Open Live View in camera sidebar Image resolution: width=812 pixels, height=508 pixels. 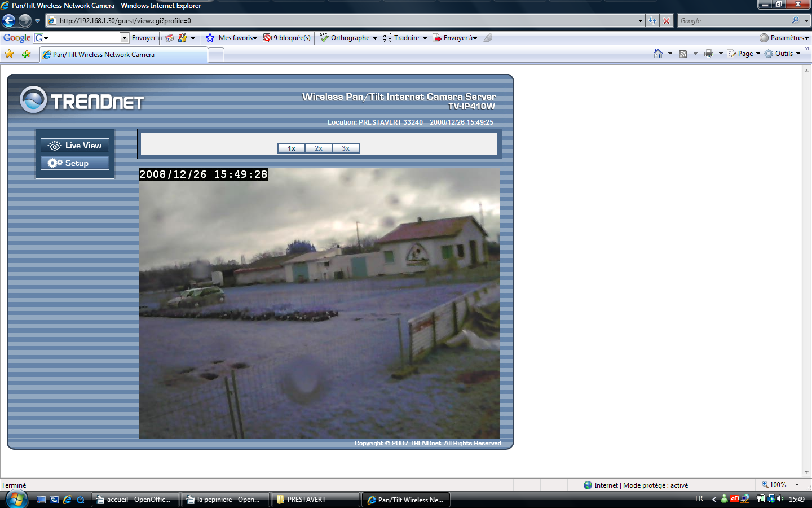pos(75,146)
